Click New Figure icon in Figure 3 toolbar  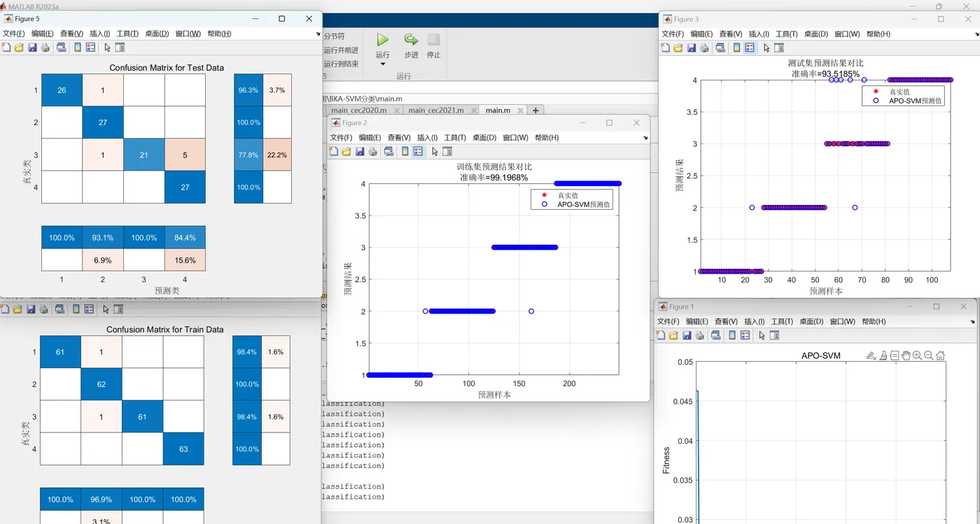(666, 48)
